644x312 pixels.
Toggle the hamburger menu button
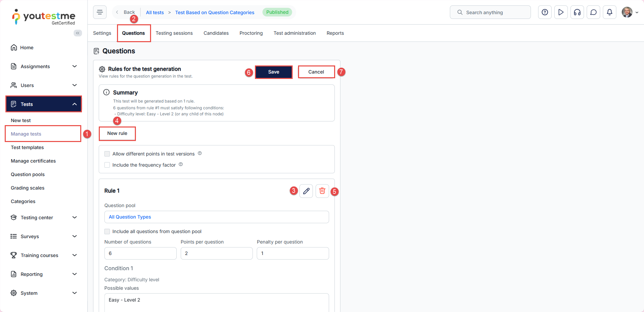click(x=100, y=12)
